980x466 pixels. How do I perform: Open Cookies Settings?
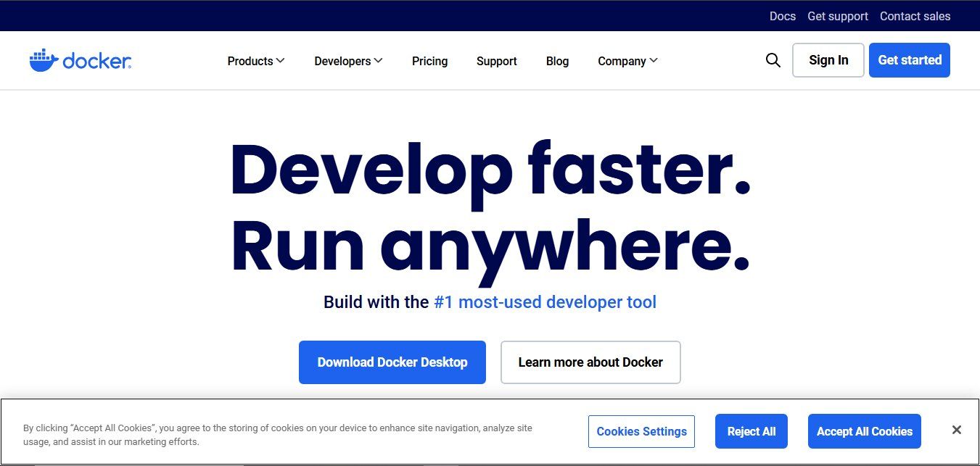coord(641,431)
